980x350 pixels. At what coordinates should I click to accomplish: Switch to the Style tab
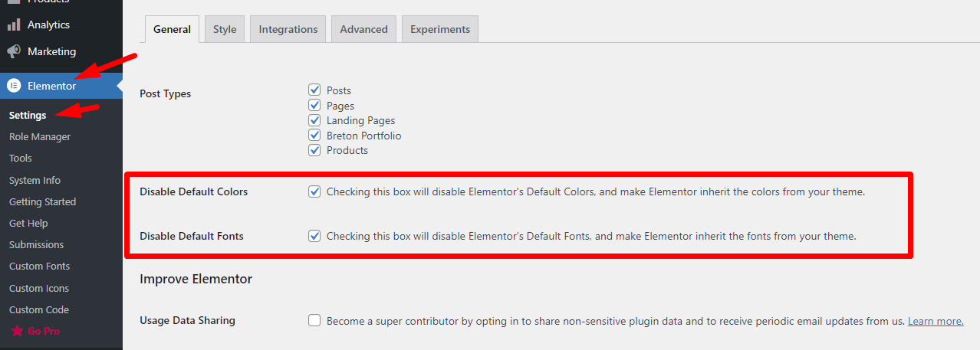click(225, 29)
